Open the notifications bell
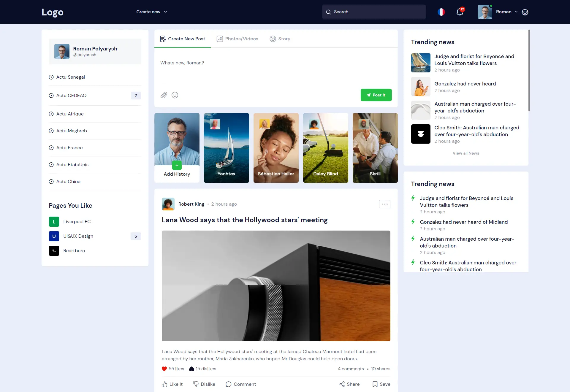The height and width of the screenshot is (392, 570). (x=460, y=12)
